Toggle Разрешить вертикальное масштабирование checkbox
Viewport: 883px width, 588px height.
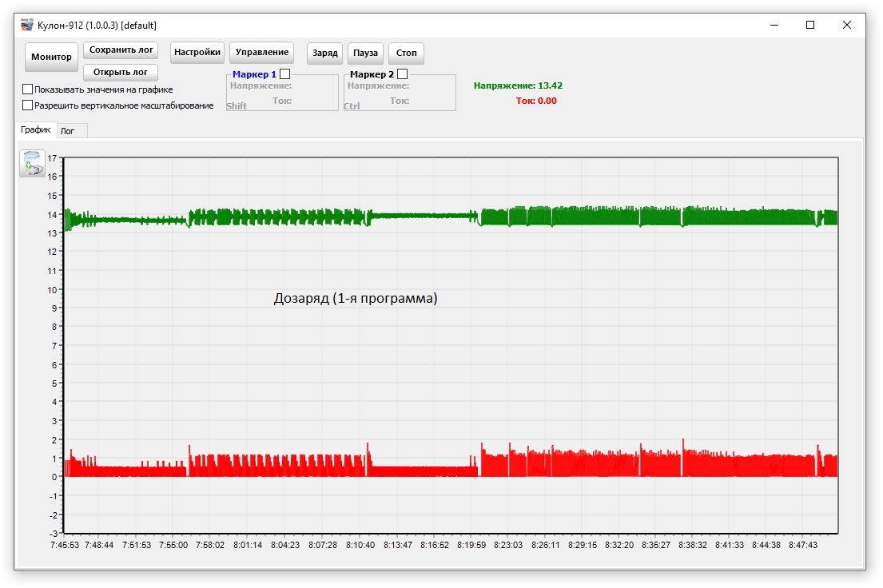pyautogui.click(x=28, y=105)
